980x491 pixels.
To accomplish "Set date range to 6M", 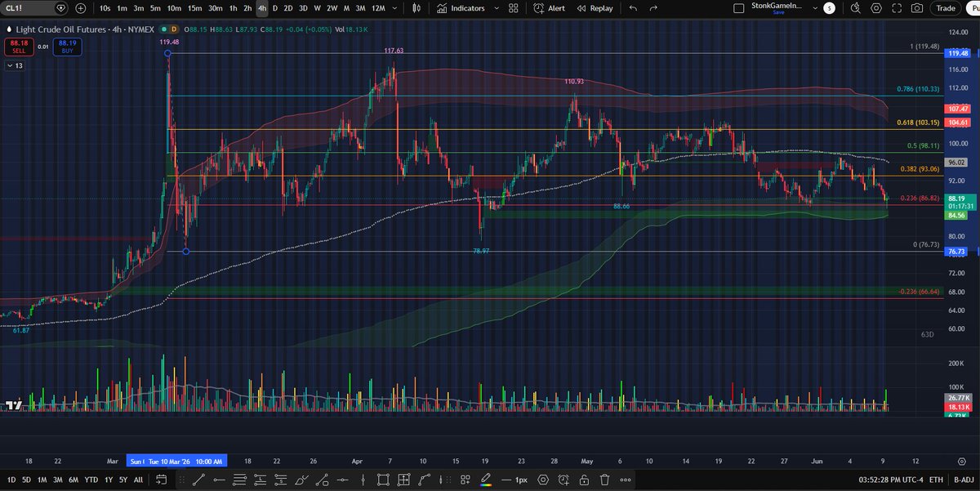I will pyautogui.click(x=73, y=480).
